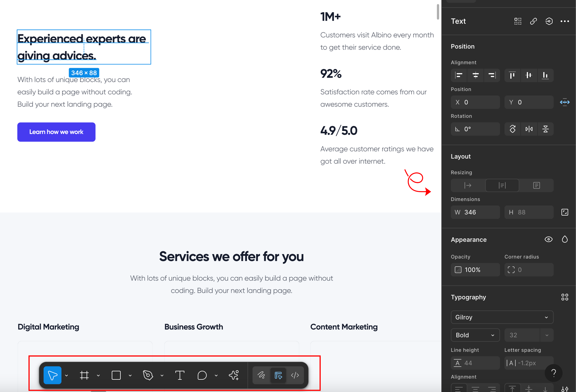The image size is (576, 392).
Task: Select the Frame tool in toolbar
Action: (x=84, y=375)
